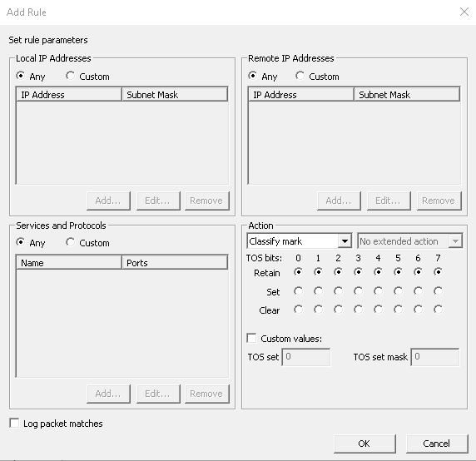Set TOS bit 0 radio button
Screen dimensions: 476x461
pyautogui.click(x=298, y=291)
